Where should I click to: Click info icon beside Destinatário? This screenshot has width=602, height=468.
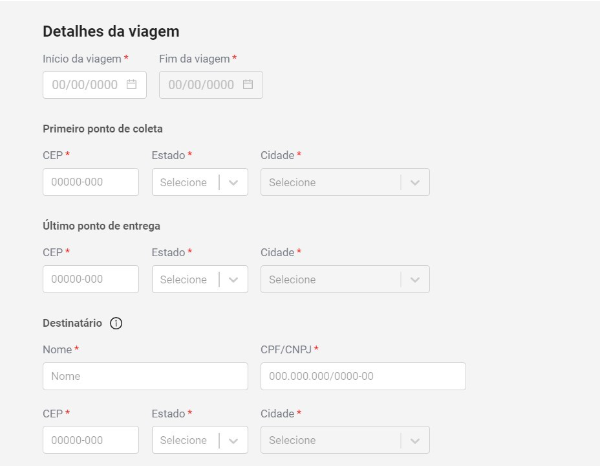117,321
